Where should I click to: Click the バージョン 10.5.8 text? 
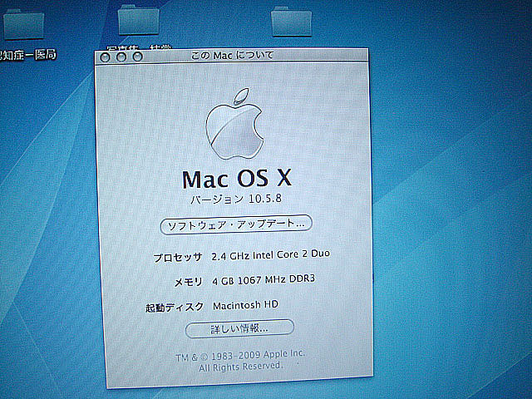(236, 199)
